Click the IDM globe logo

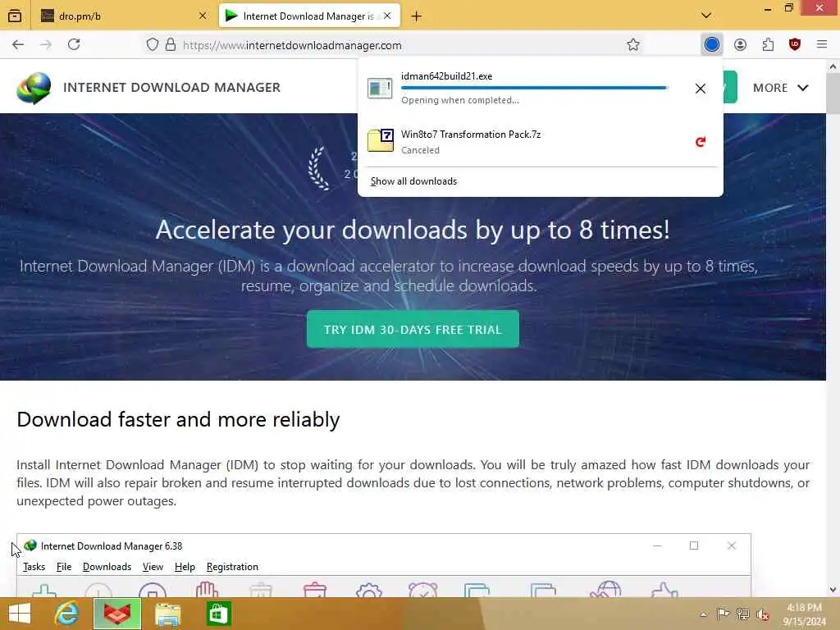pyautogui.click(x=34, y=88)
